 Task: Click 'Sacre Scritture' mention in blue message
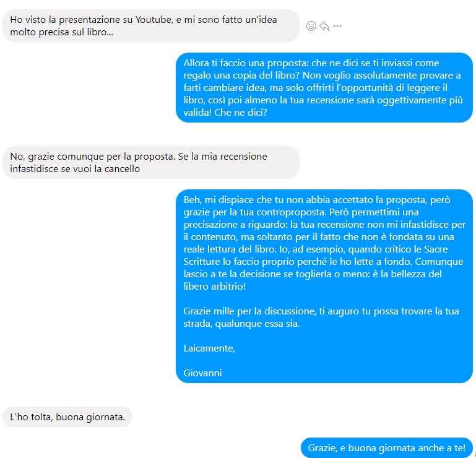pos(316,255)
